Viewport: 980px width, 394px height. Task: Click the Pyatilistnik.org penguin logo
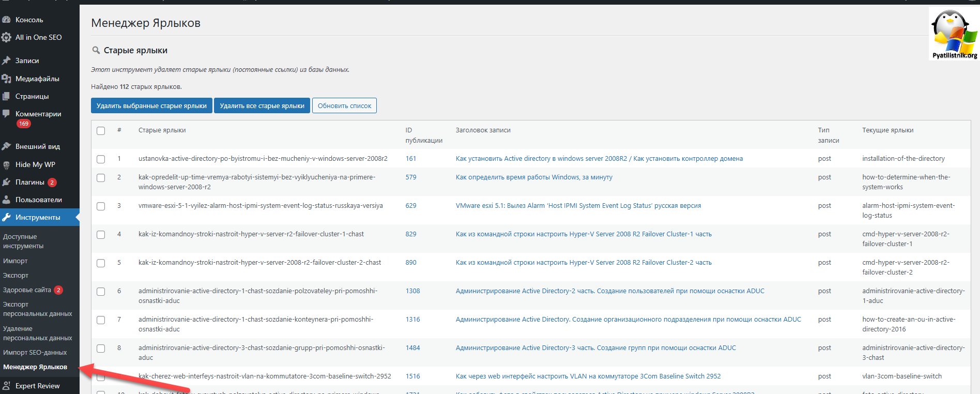954,34
